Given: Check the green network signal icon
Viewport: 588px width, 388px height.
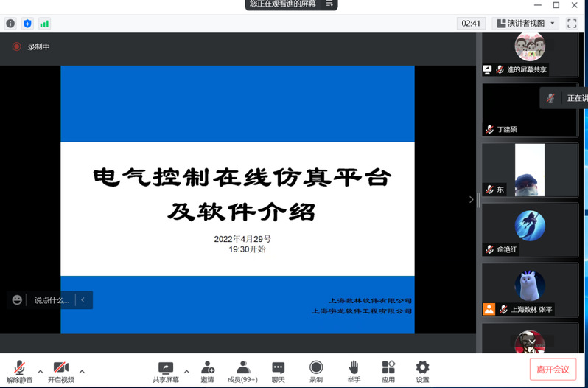Looking at the screenshot, I should (44, 24).
